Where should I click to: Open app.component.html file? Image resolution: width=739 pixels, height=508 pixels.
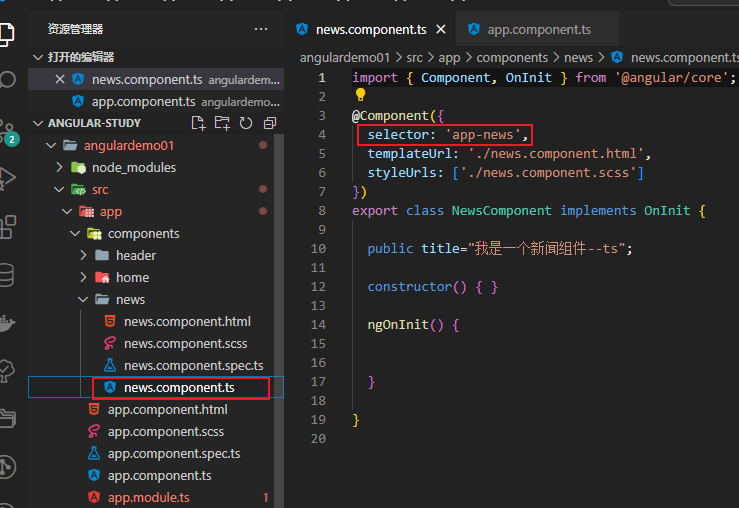point(167,410)
